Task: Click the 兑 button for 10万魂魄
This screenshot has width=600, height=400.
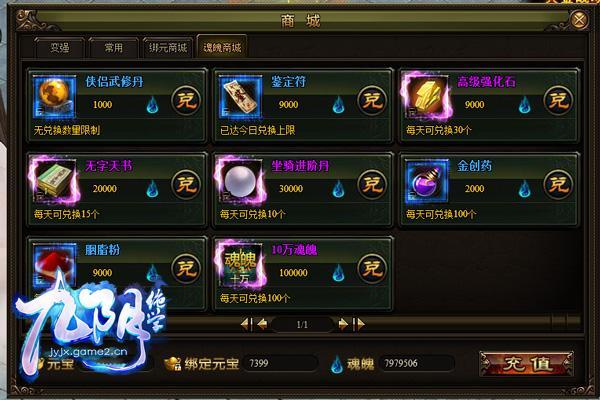Action: pyautogui.click(x=372, y=269)
